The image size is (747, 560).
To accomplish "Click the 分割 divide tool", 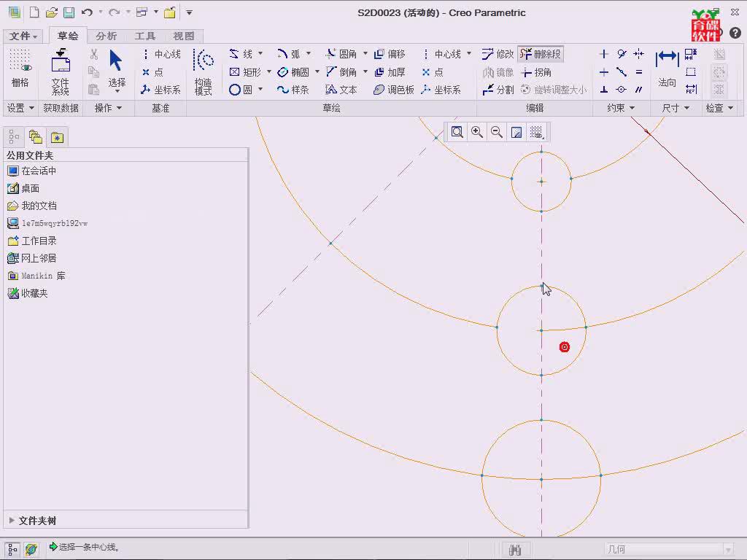I will click(498, 90).
